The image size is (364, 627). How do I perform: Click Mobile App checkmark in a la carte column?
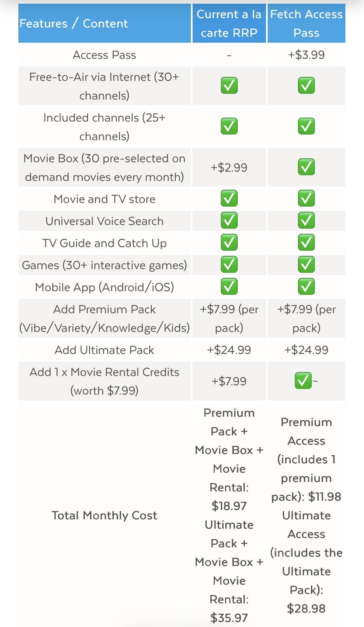point(229,287)
